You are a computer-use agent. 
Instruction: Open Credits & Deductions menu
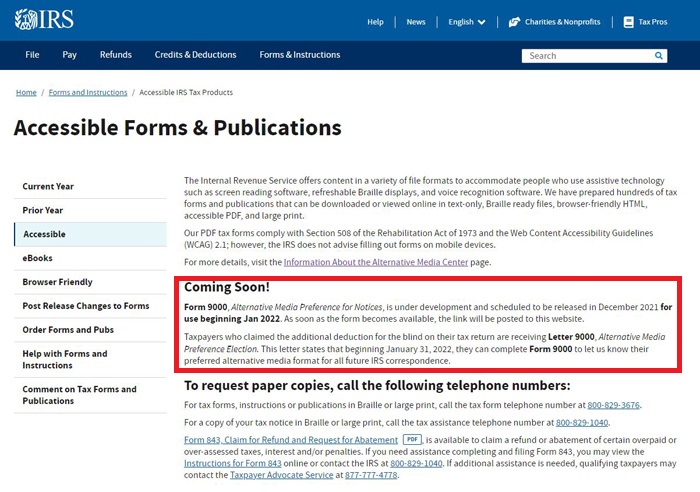[x=195, y=55]
